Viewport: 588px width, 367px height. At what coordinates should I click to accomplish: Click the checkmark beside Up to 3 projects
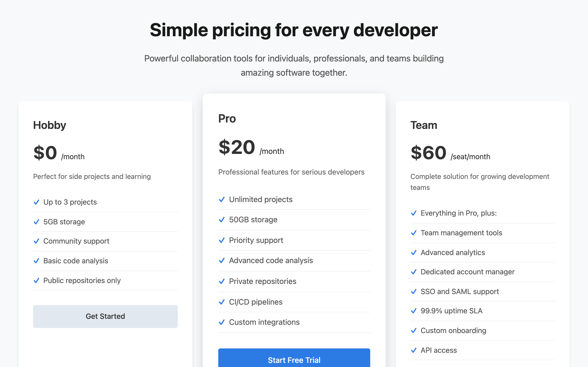coord(36,202)
